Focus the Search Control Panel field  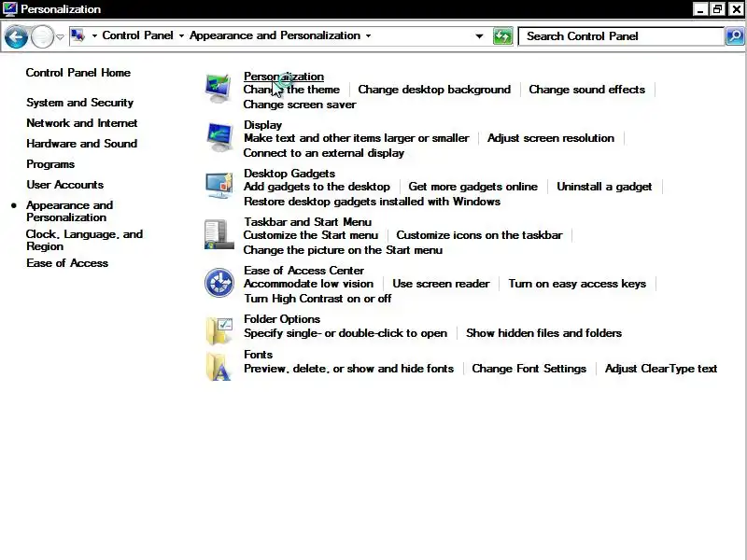click(x=620, y=36)
